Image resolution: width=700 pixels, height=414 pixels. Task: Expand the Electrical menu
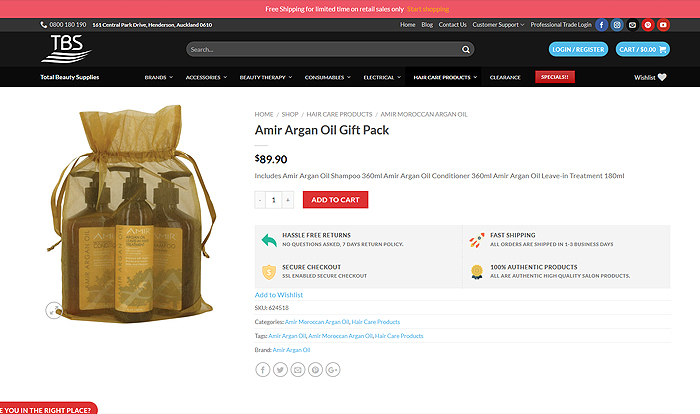tap(382, 77)
